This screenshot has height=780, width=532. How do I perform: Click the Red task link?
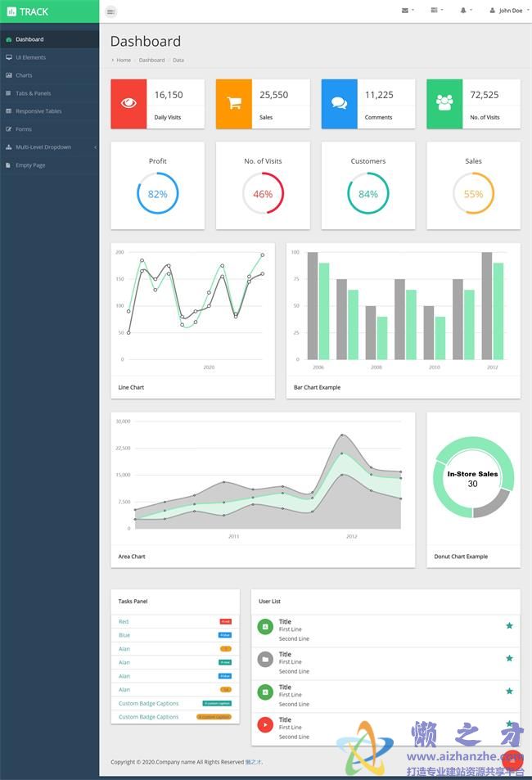124,622
